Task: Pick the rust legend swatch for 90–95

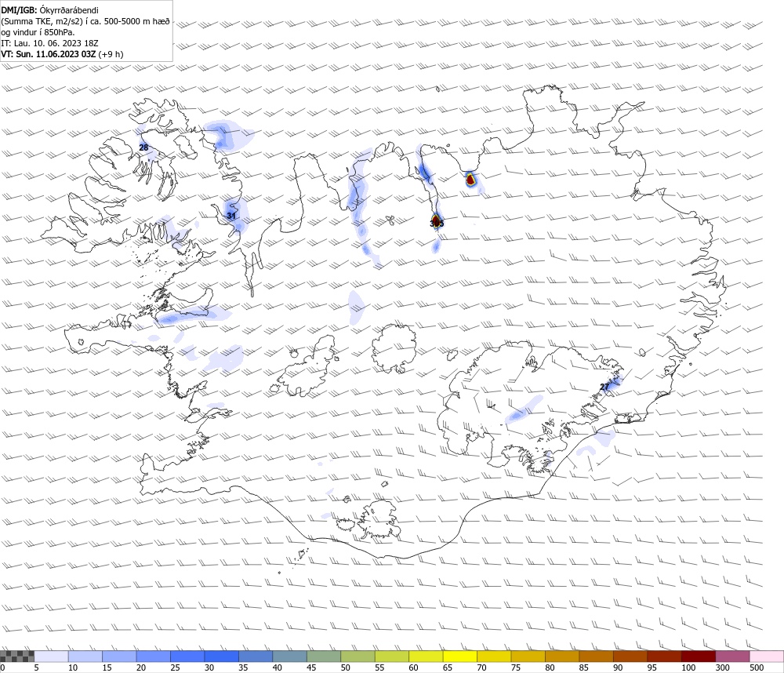Action: click(630, 657)
